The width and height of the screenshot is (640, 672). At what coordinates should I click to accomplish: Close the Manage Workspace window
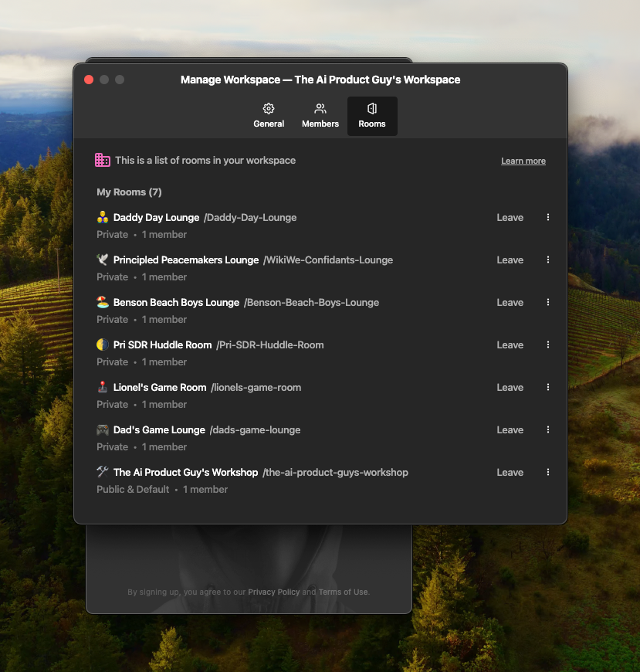coord(89,80)
